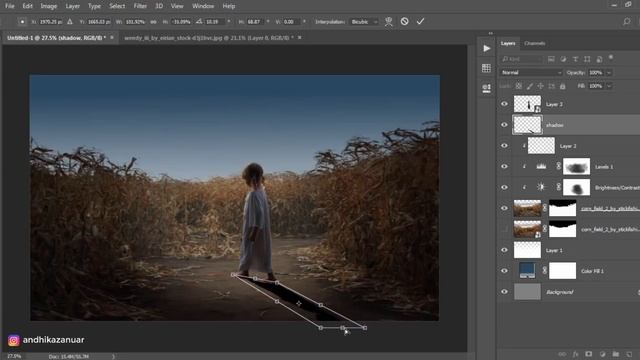Screen dimensions: 640x360
Task: Open the blend mode Normal dropdown
Action: pyautogui.click(x=531, y=73)
